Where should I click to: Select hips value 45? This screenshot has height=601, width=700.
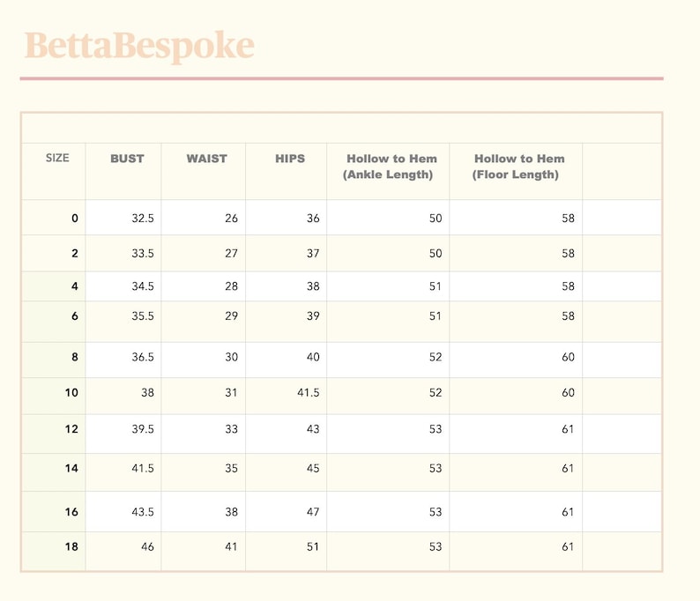pyautogui.click(x=313, y=469)
